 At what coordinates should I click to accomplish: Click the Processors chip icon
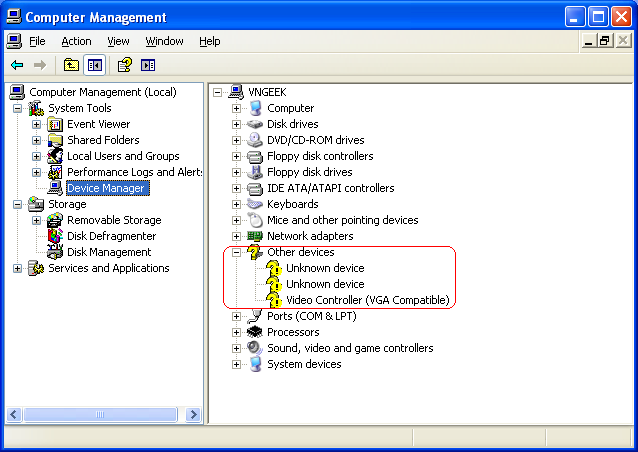tap(255, 332)
